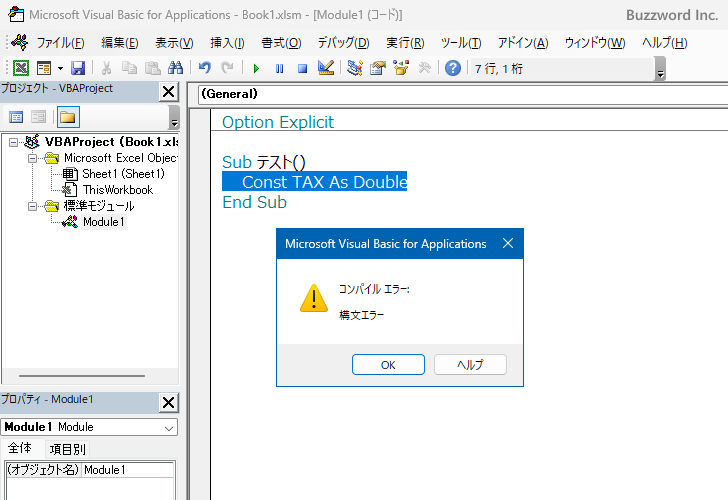Click the Redo arrow icon
Image resolution: width=728 pixels, height=500 pixels.
point(227,68)
